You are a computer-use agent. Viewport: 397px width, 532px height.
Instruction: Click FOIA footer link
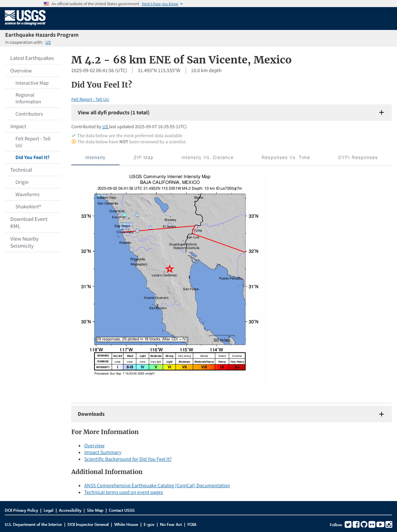click(192, 525)
